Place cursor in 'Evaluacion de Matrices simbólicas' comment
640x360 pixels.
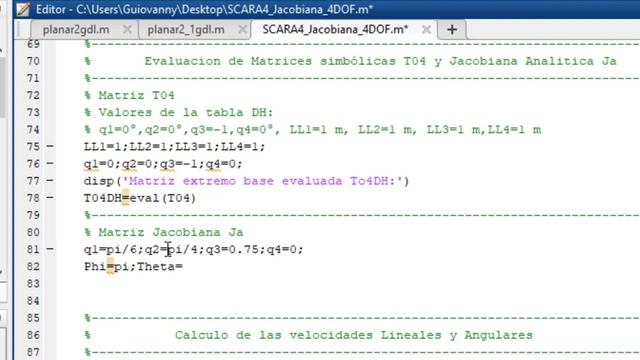[270, 61]
